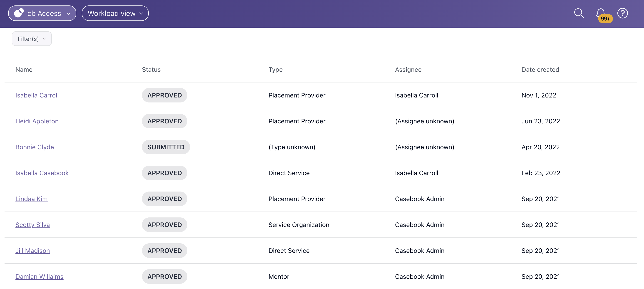Click APPROVED badge in Scotty Silva row
Viewport: 644px width, 289px height.
click(x=164, y=225)
